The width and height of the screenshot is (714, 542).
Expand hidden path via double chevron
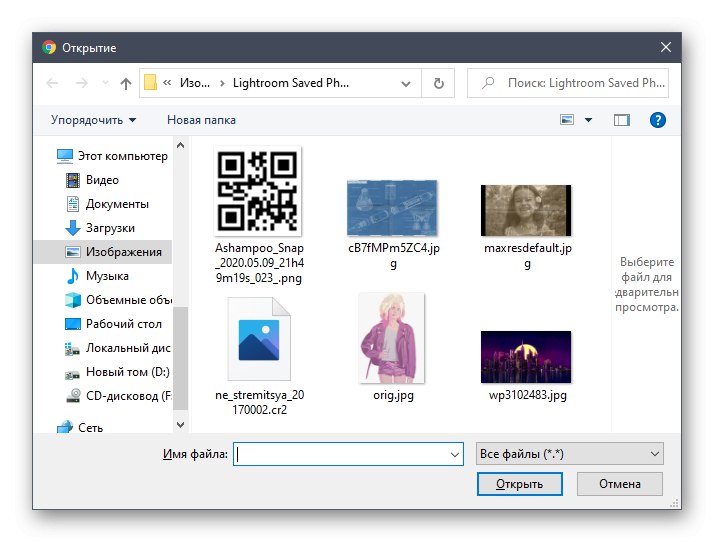[x=167, y=82]
